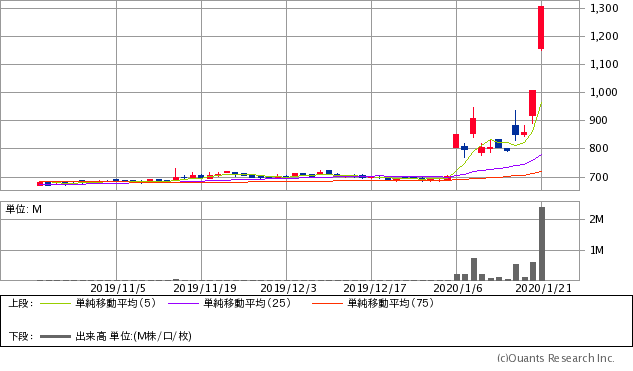Image resolution: width=633 pixels, height=371 pixels.
Task: Click the tallest volume bar above 2M
Action: pos(542,243)
